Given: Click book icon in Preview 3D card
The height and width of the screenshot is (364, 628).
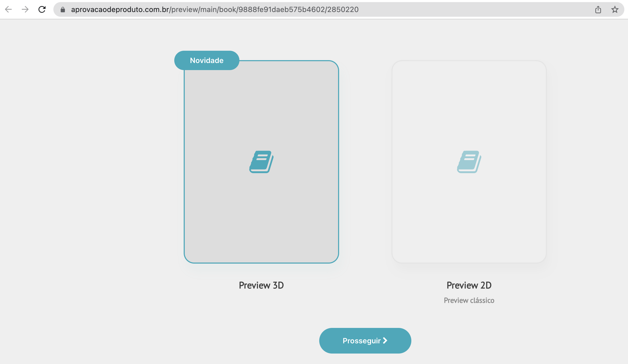Looking at the screenshot, I should coord(261,162).
